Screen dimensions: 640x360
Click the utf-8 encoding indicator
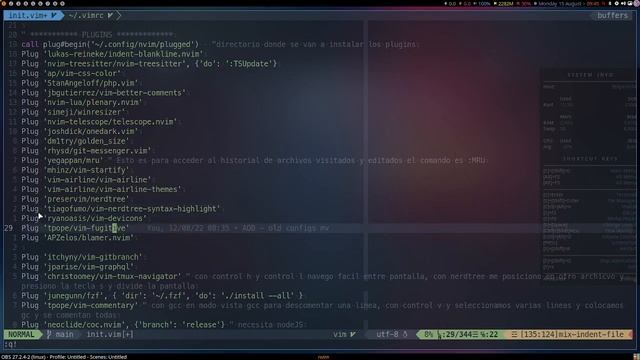coord(391,334)
